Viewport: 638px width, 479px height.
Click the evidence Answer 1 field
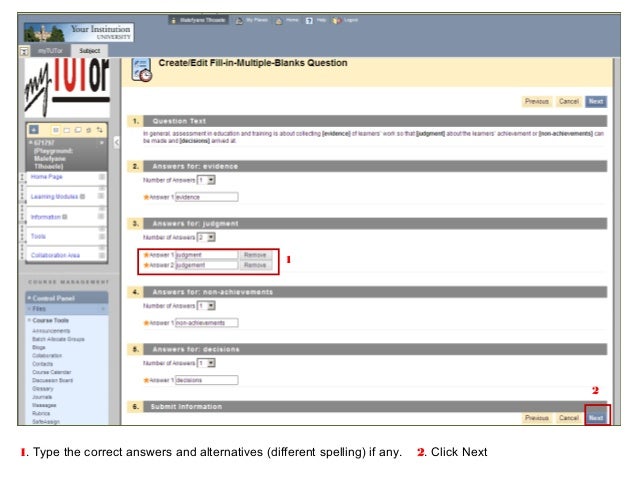(x=206, y=197)
